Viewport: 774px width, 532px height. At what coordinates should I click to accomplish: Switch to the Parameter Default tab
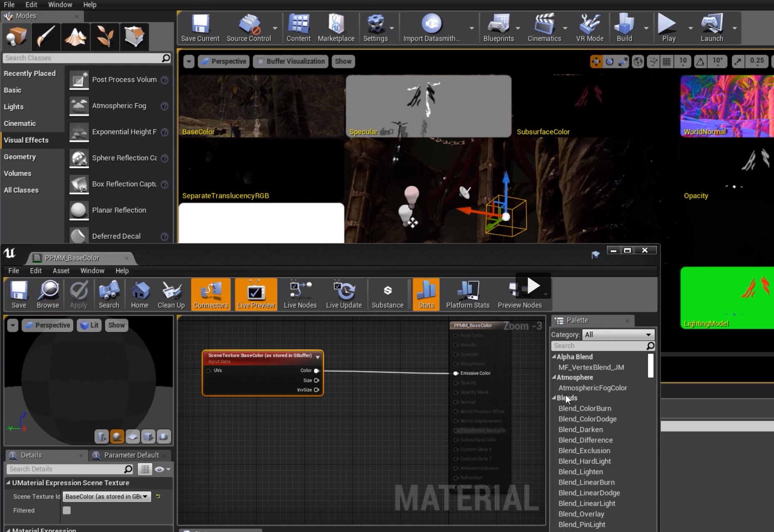[131, 455]
